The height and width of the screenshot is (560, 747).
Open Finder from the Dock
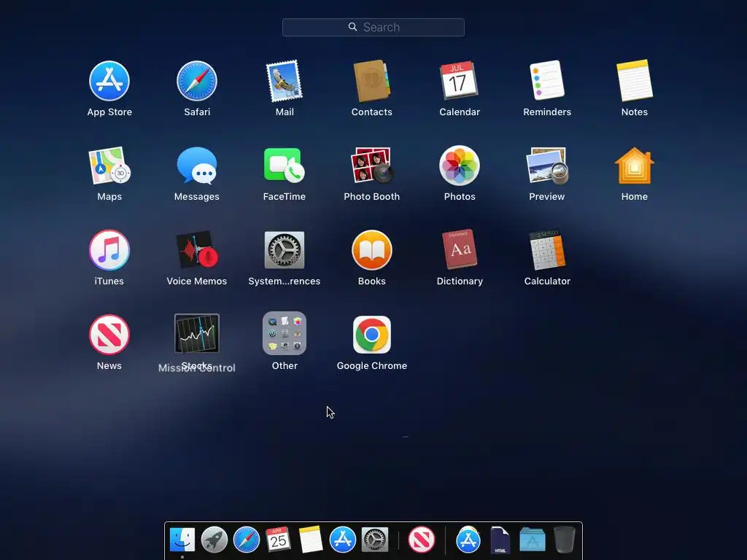click(182, 540)
